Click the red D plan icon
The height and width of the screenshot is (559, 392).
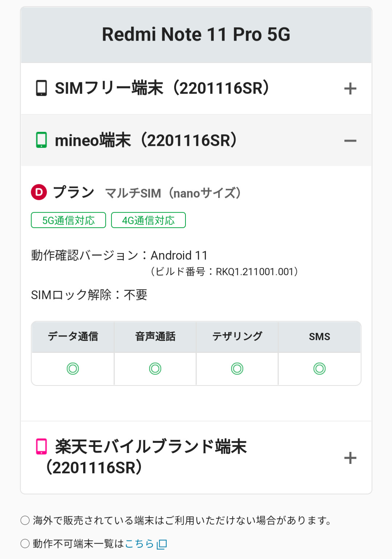(x=39, y=192)
